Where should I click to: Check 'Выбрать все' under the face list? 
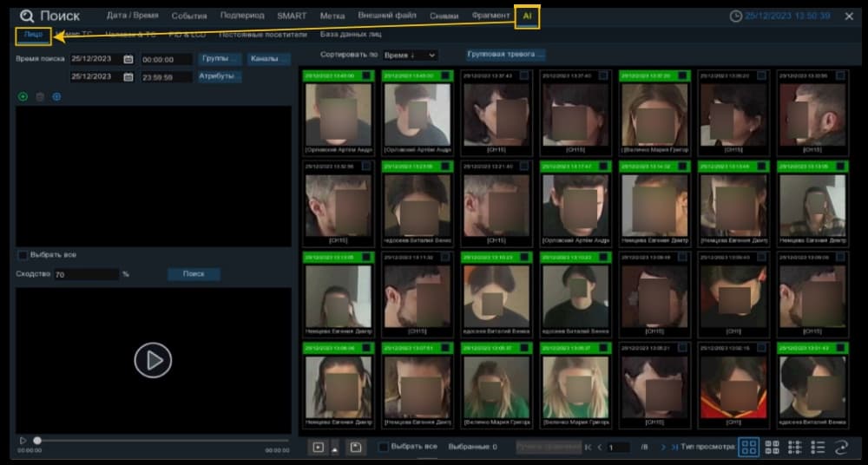(23, 255)
